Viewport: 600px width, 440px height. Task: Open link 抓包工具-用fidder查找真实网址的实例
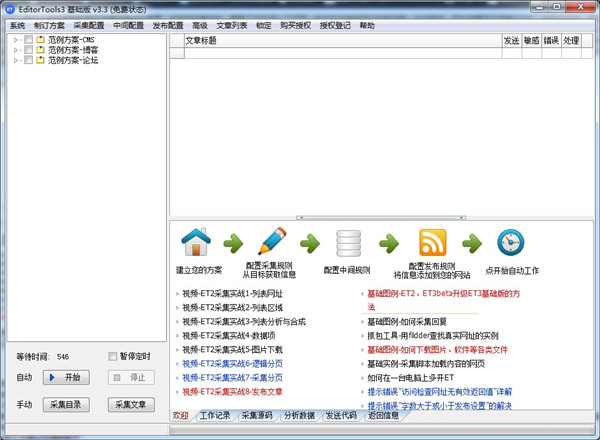[x=433, y=336]
